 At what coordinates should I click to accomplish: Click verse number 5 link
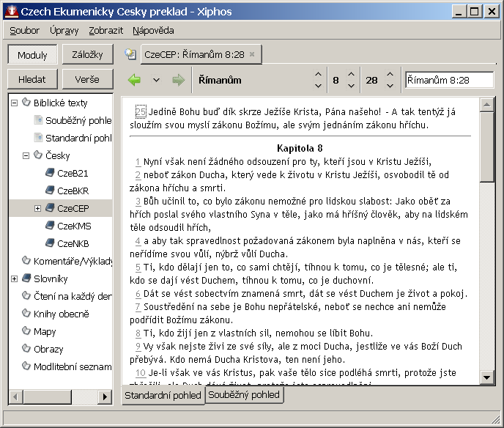pos(138,267)
